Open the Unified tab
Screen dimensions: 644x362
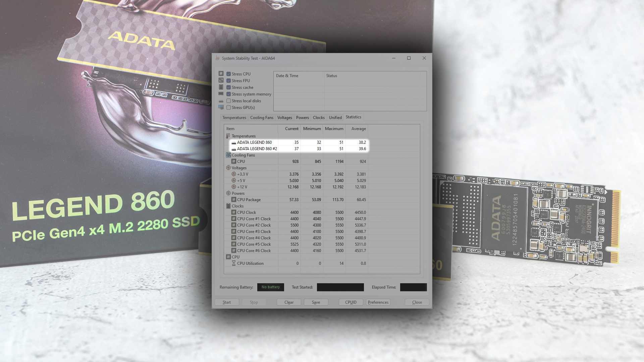click(335, 118)
